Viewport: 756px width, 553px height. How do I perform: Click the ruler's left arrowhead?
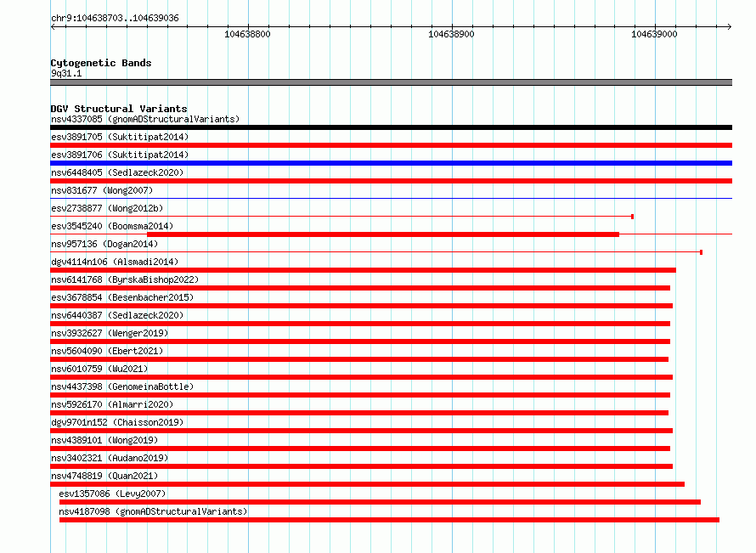[x=53, y=26]
